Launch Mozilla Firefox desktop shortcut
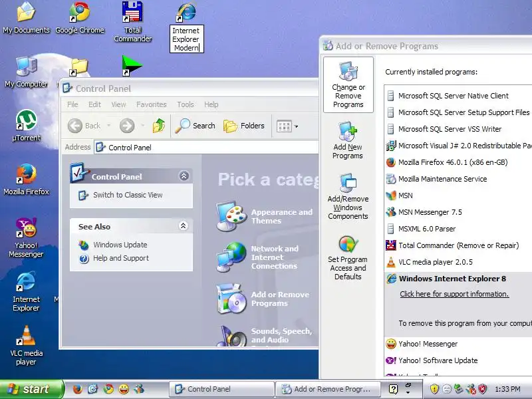The width and height of the screenshot is (532, 399). [26, 179]
